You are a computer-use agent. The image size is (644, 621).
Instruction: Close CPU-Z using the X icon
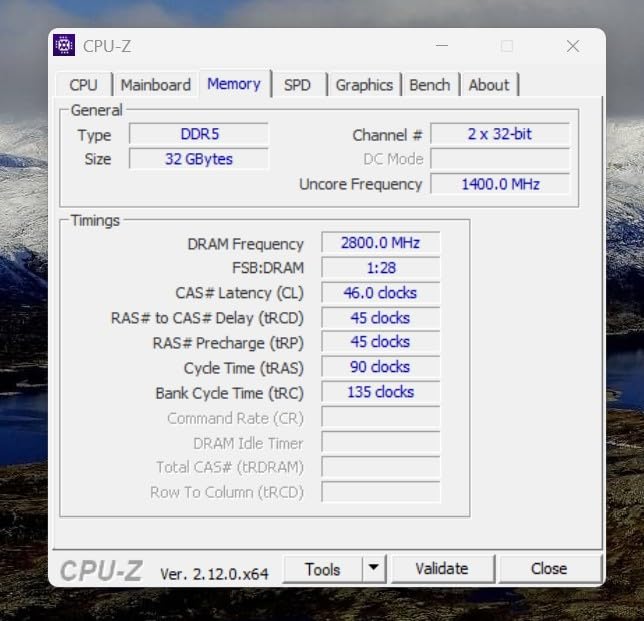click(x=573, y=46)
